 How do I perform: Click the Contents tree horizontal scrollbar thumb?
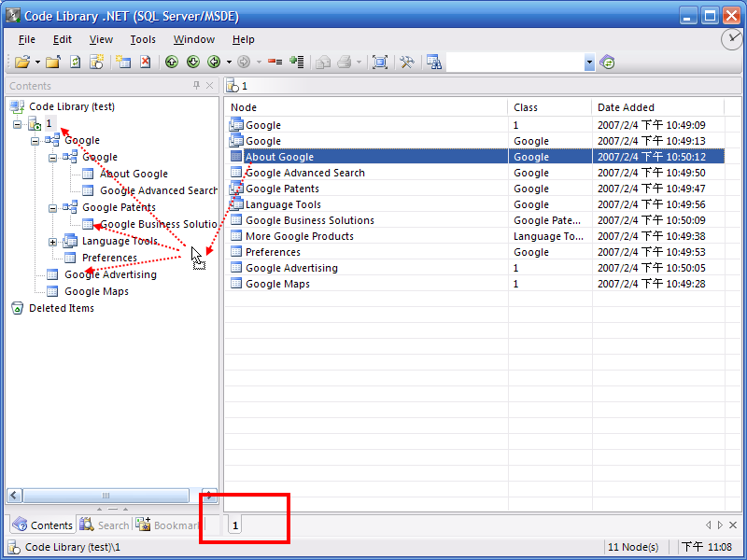(x=106, y=496)
